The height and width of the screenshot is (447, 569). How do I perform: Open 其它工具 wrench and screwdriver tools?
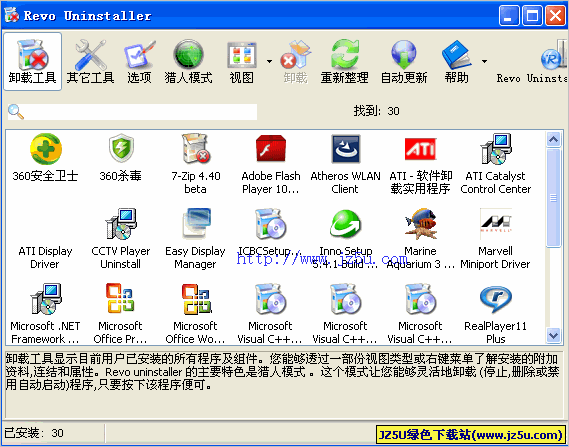[x=90, y=61]
